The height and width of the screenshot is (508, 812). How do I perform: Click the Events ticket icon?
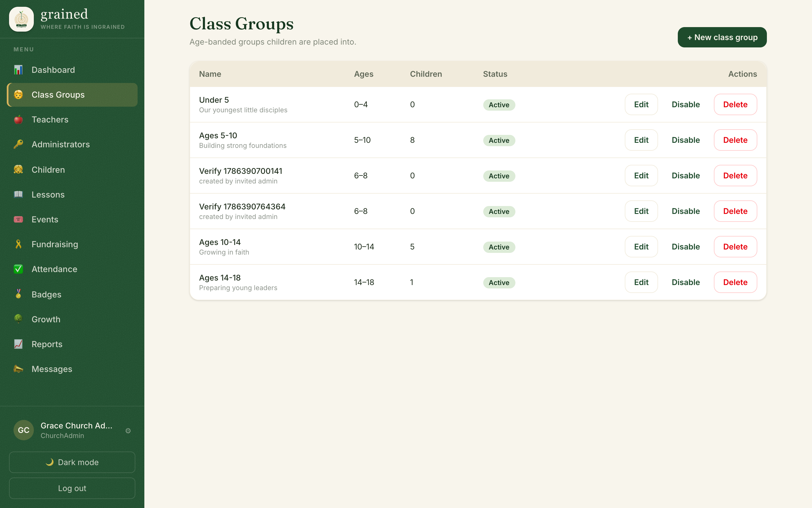tap(18, 219)
